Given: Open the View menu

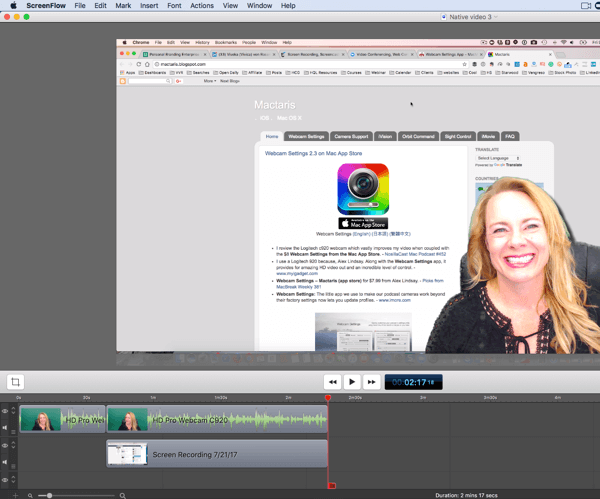Looking at the screenshot, I should coord(230,6).
